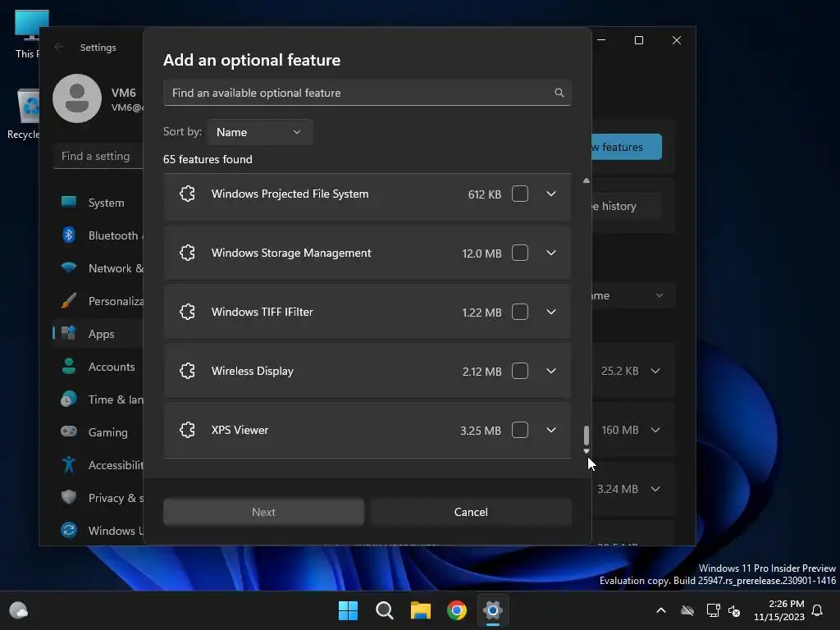Expand Windows Projected File System details
The image size is (840, 630).
pos(550,194)
